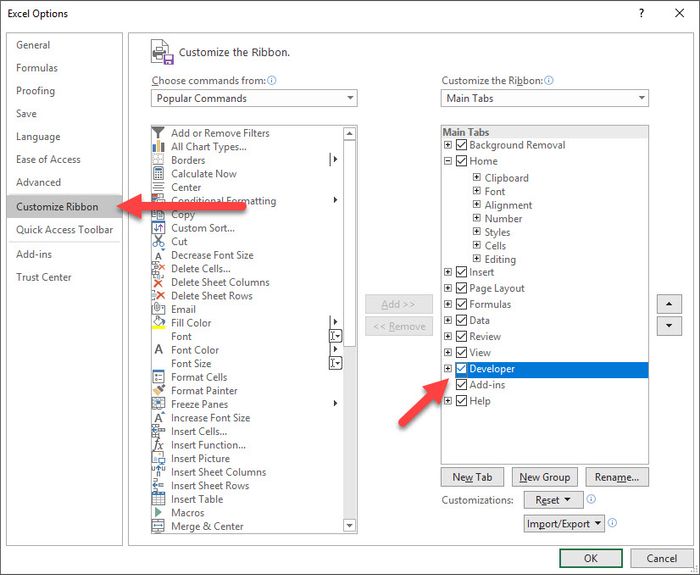Click the Calculate Now calculator icon
This screenshot has height=575, width=700.
[x=158, y=173]
